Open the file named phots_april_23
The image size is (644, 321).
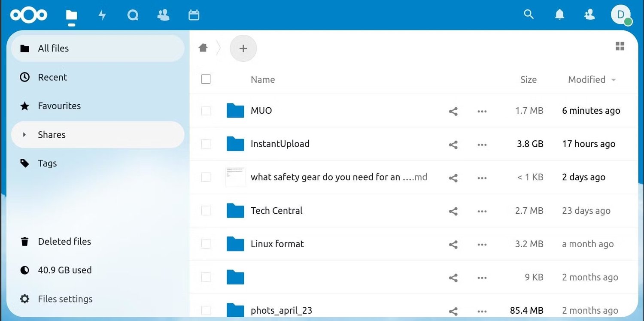click(282, 310)
